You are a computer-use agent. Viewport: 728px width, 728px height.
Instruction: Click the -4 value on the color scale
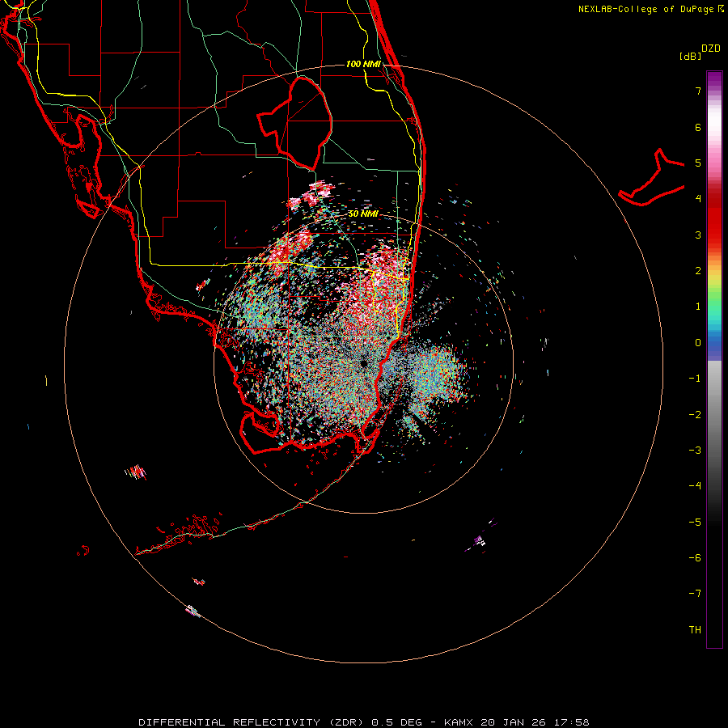coord(695,486)
